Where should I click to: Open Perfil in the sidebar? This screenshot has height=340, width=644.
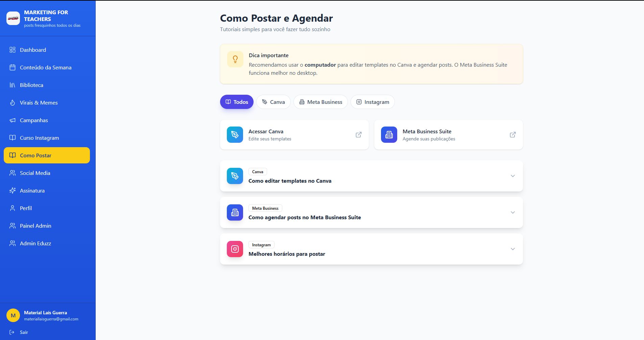click(x=47, y=208)
